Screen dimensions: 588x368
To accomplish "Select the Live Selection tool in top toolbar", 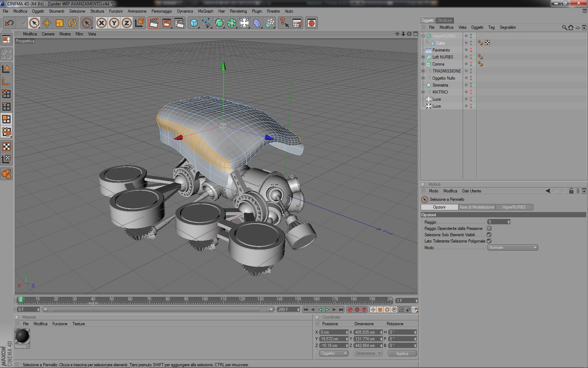I will pyautogui.click(x=34, y=23).
